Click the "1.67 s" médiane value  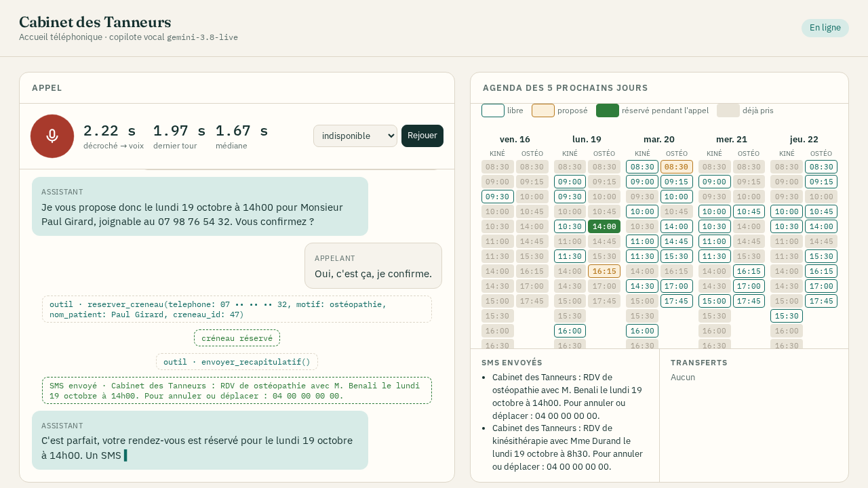click(242, 131)
